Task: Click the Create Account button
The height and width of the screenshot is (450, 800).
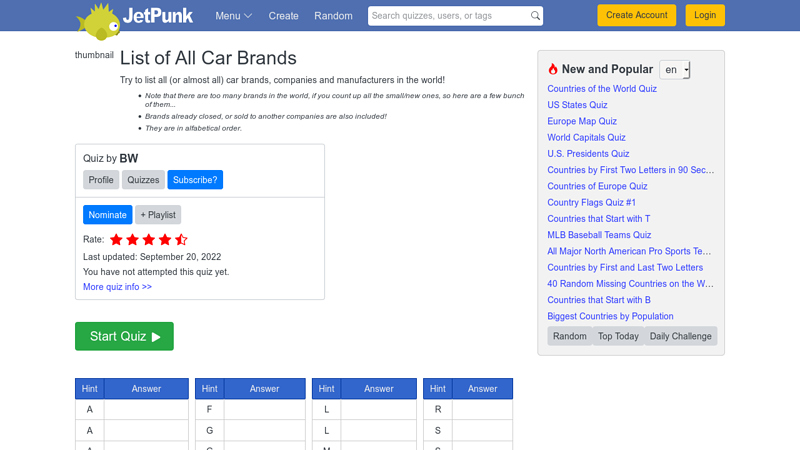Action: coord(637,15)
